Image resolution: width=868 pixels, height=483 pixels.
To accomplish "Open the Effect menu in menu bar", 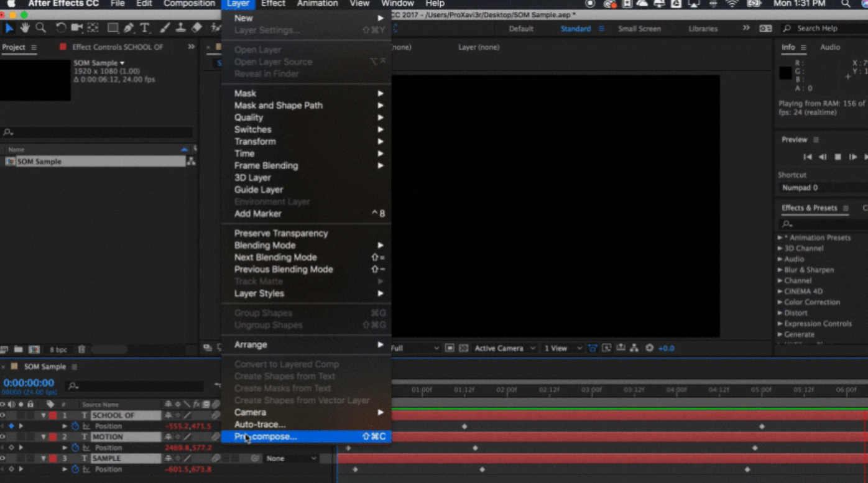I will 273,4.
